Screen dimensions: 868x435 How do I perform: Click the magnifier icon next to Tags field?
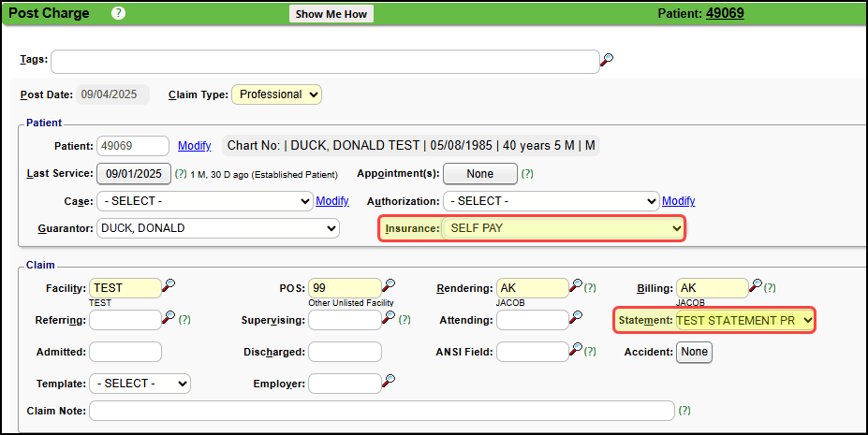(x=607, y=61)
